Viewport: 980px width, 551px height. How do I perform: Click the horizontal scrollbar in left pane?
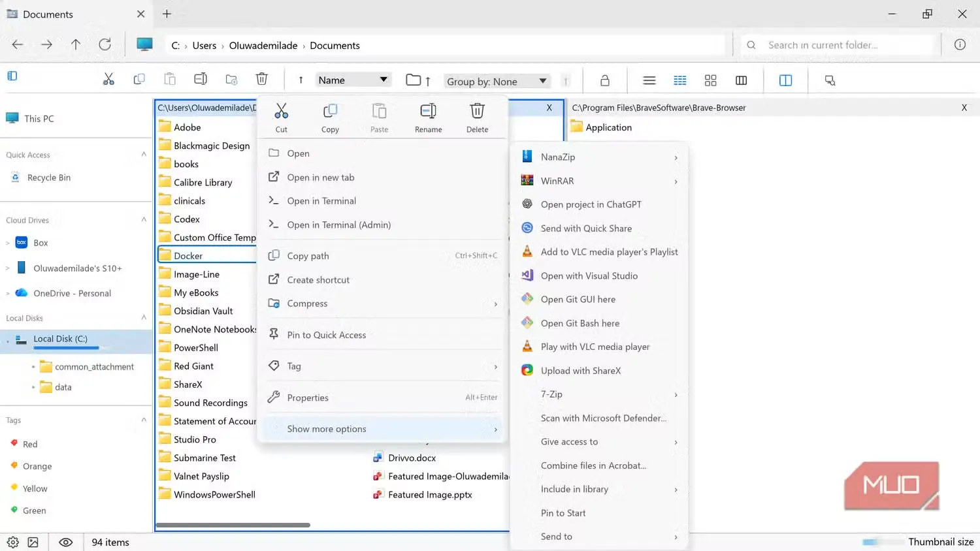pyautogui.click(x=233, y=525)
